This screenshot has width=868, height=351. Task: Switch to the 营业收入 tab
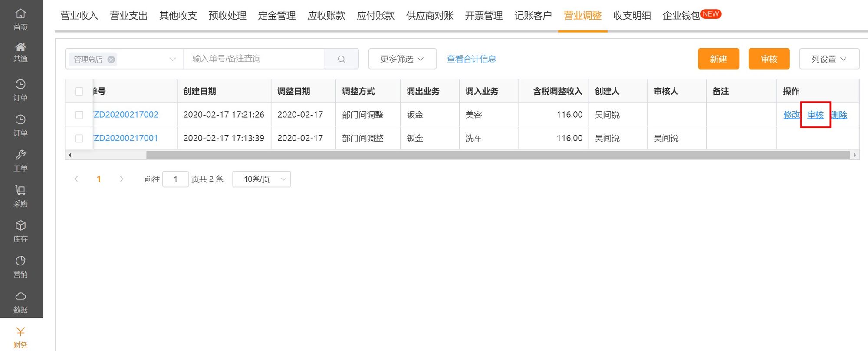[x=79, y=16]
